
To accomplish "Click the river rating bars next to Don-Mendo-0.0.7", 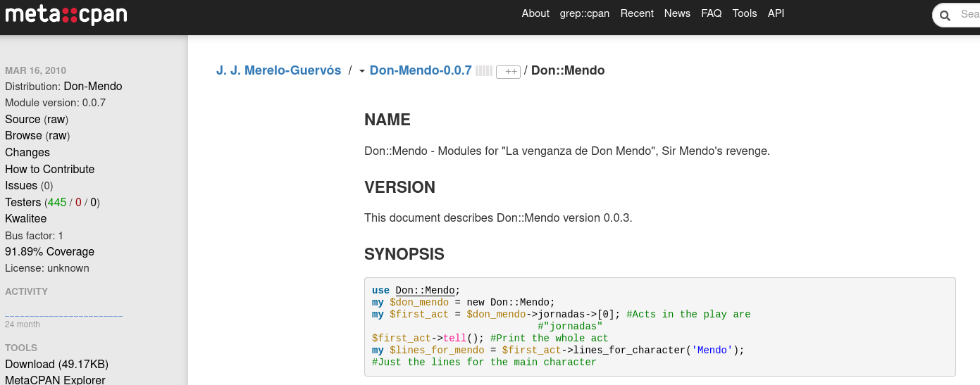I will [x=483, y=71].
